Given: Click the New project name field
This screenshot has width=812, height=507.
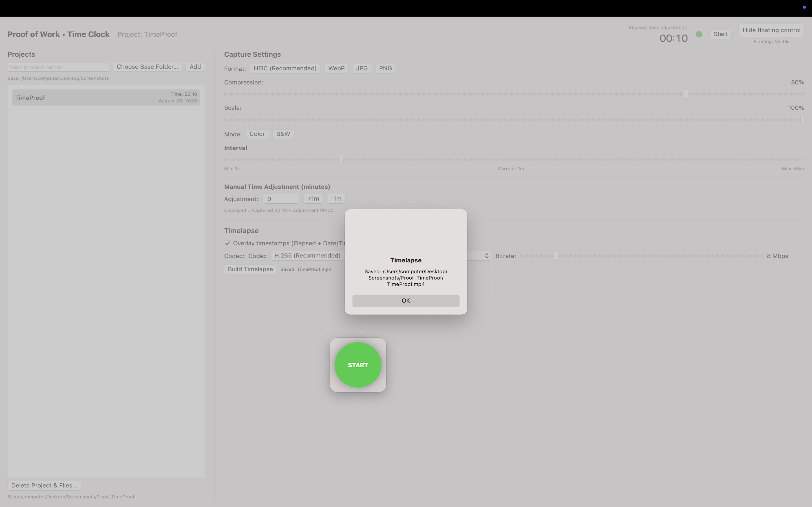Looking at the screenshot, I should click(x=58, y=67).
